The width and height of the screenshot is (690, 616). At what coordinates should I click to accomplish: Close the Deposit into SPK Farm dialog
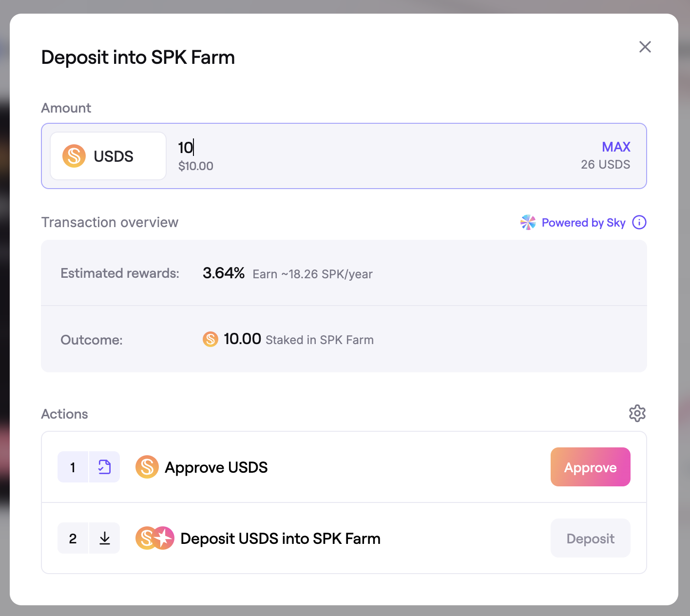tap(645, 47)
